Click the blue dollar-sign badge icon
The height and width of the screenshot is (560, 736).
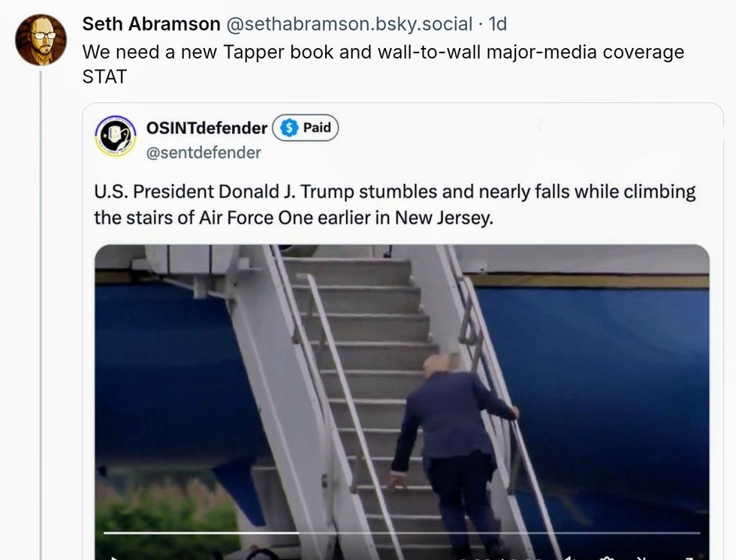(x=288, y=128)
